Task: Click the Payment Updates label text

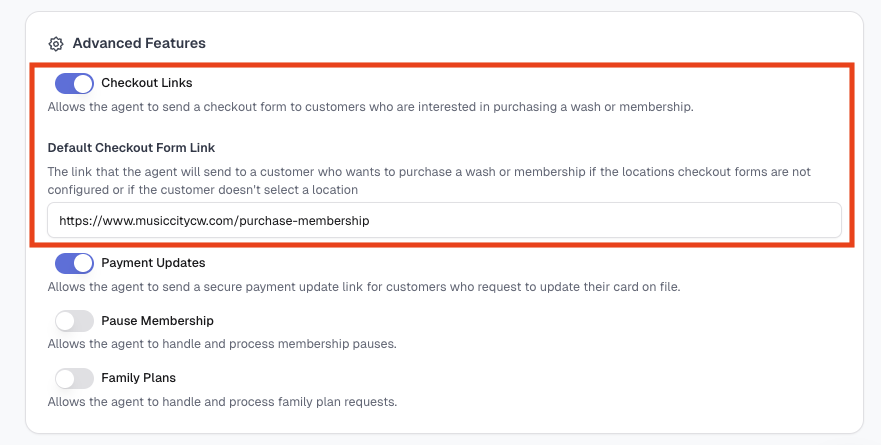Action: [153, 263]
